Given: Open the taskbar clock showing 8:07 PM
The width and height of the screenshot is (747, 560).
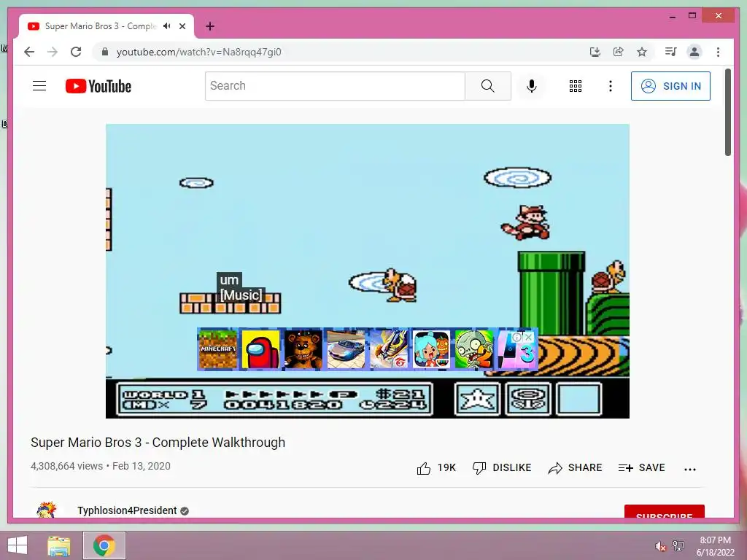Looking at the screenshot, I should click(x=715, y=546).
